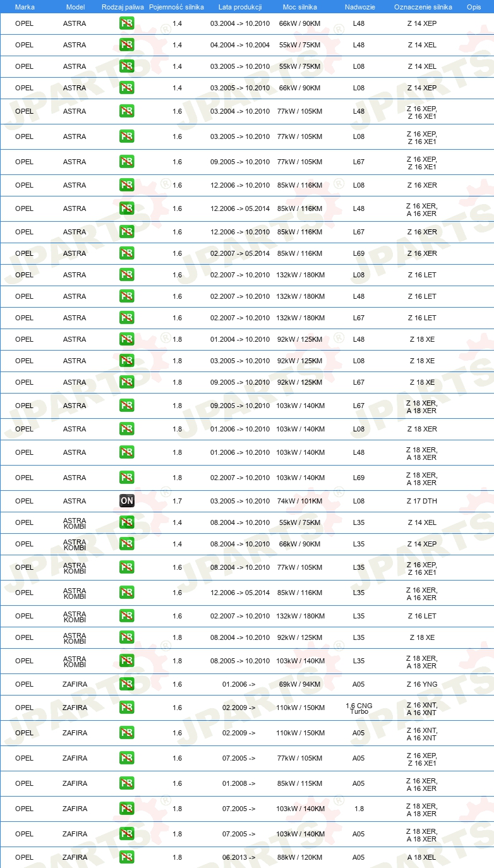Select L69 body cell in 1.6 ASTRA row
The height and width of the screenshot is (868, 494).
359,253
